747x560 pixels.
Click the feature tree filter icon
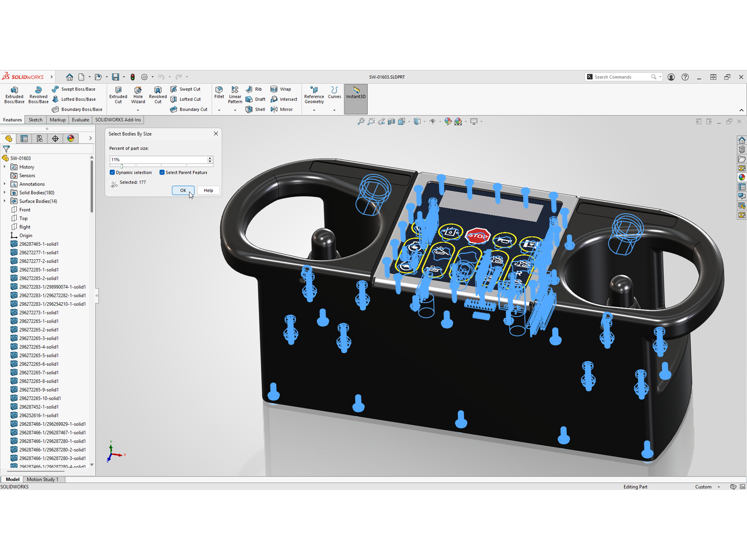coord(6,149)
